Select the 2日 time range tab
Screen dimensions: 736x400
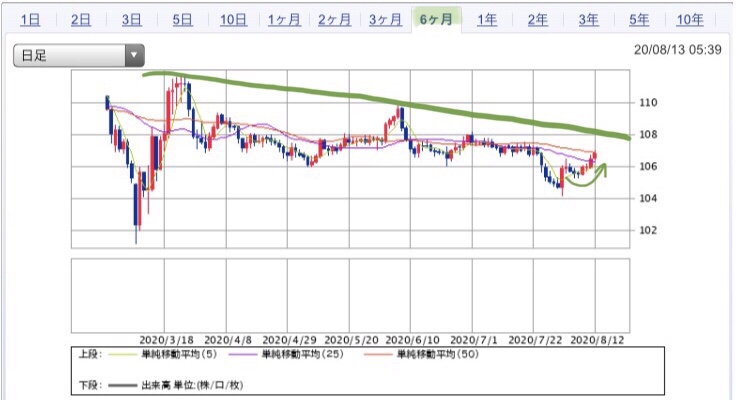pos(81,20)
